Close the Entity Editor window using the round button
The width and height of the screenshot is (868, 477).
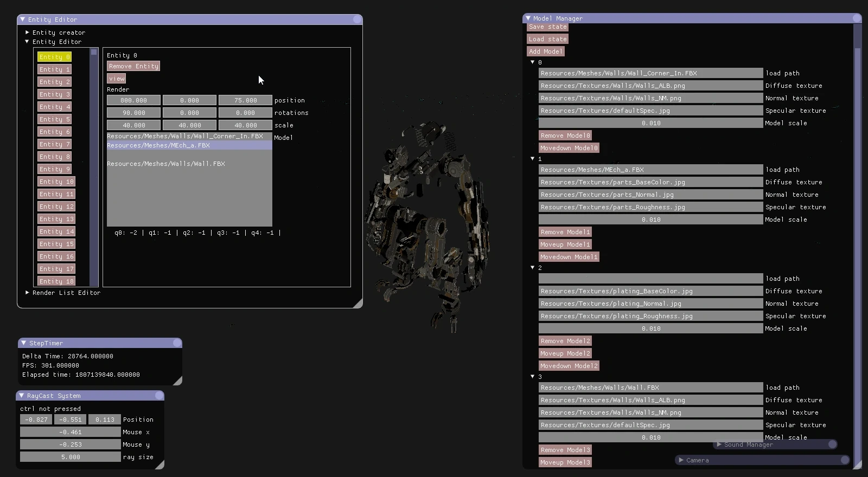pos(357,20)
